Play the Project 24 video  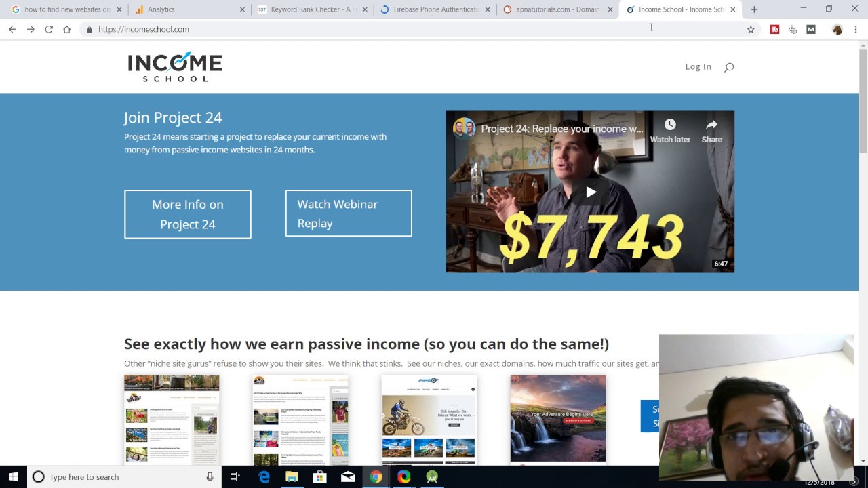[590, 192]
